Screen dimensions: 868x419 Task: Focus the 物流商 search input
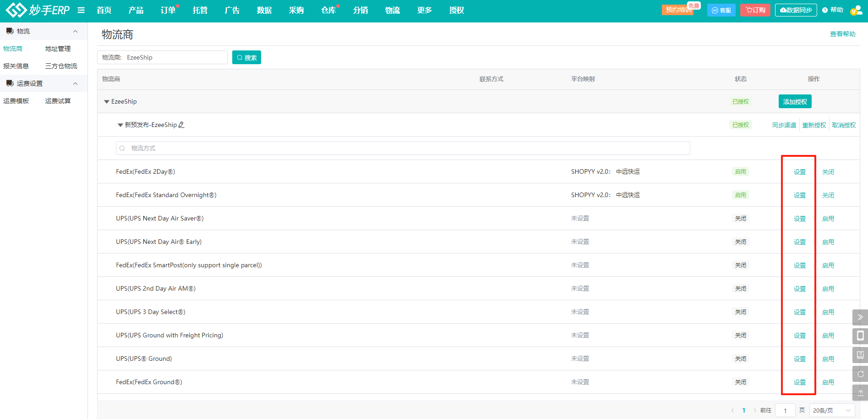(162, 57)
